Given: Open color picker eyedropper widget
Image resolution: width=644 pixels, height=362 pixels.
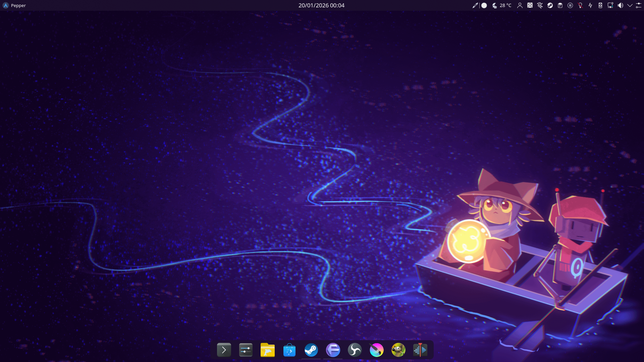Looking at the screenshot, I should pyautogui.click(x=475, y=5).
